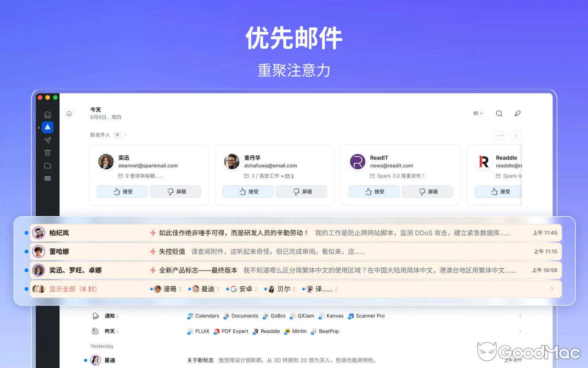Image resolution: width=588 pixels, height=368 pixels.
Task: Block sender 查刀华 with the 屏蔽 button
Action: click(x=301, y=191)
